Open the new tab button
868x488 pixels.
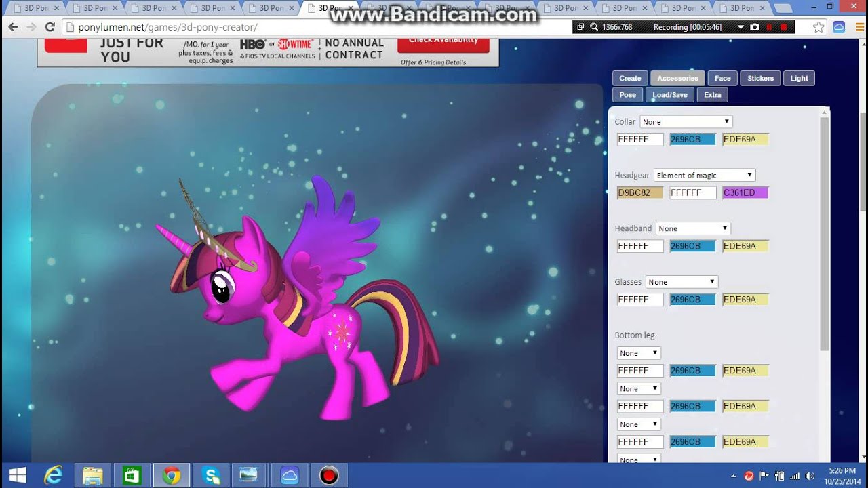click(783, 8)
